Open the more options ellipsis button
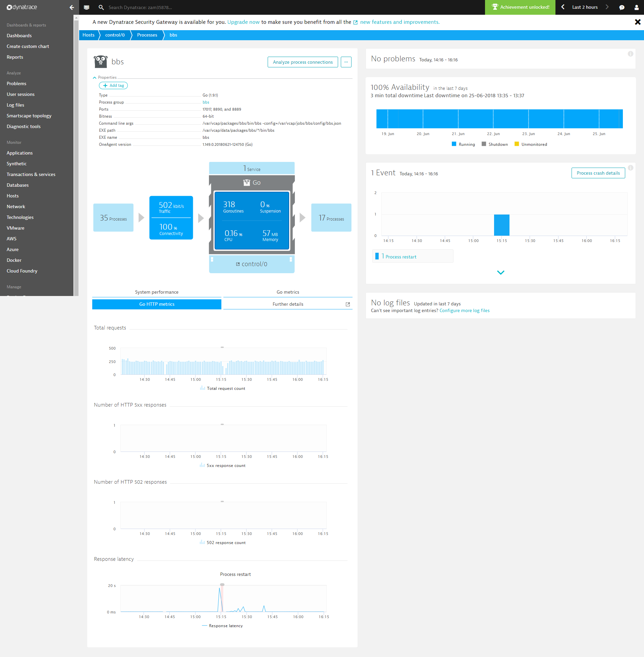 346,62
